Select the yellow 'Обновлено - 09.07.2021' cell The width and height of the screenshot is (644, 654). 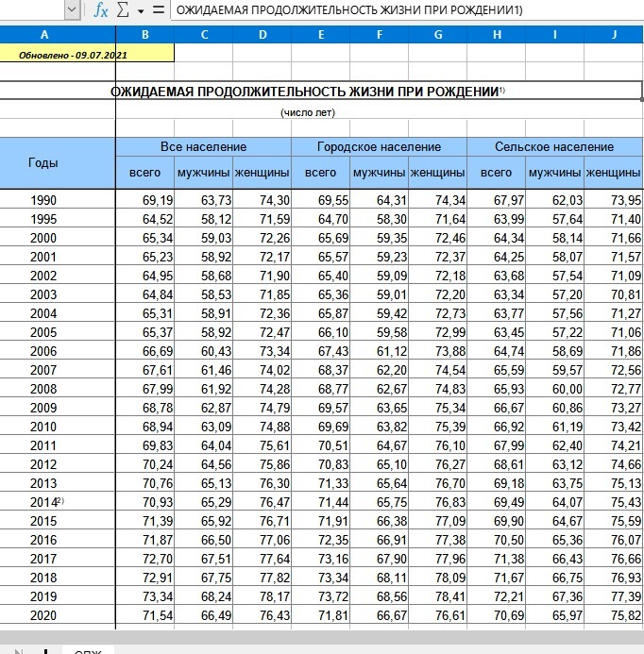pos(87,55)
